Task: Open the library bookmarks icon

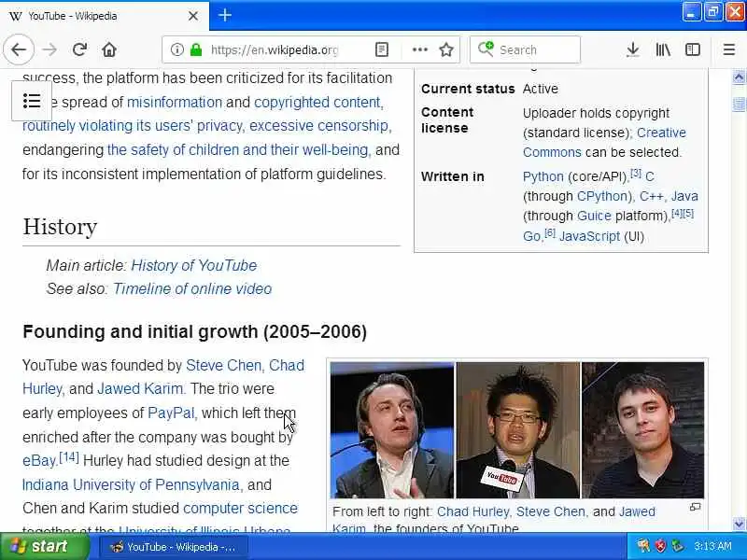Action: point(663,49)
